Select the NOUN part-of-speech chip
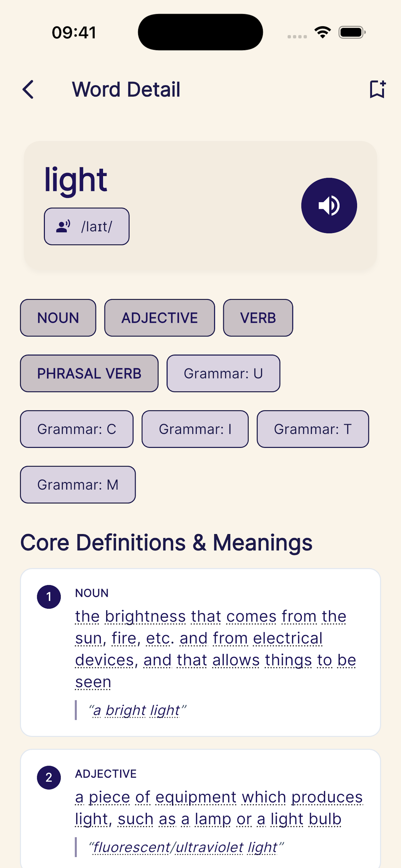This screenshot has width=401, height=868. click(58, 318)
